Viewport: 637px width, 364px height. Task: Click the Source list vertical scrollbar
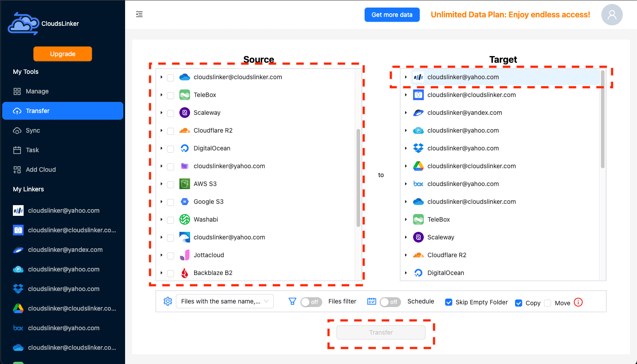pos(358,178)
